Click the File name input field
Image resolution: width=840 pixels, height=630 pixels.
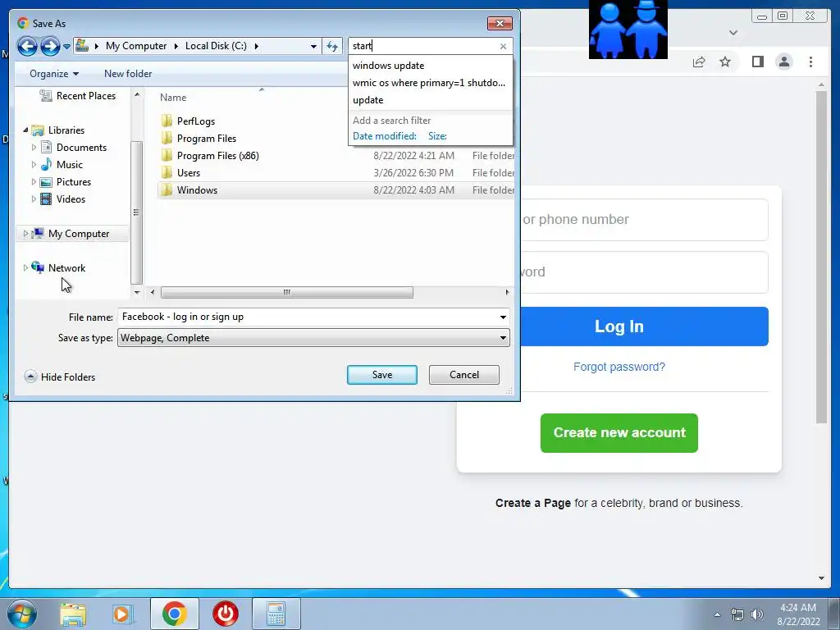[x=308, y=317]
